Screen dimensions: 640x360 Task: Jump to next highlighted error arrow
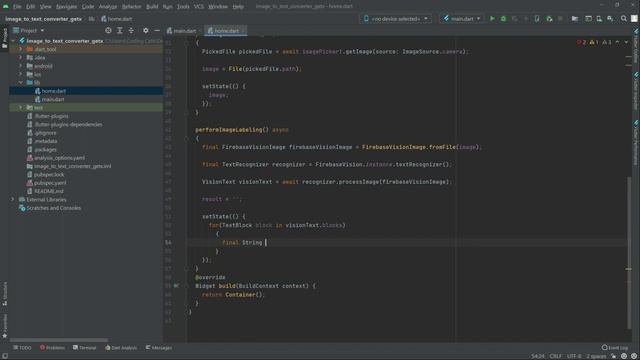click(627, 42)
